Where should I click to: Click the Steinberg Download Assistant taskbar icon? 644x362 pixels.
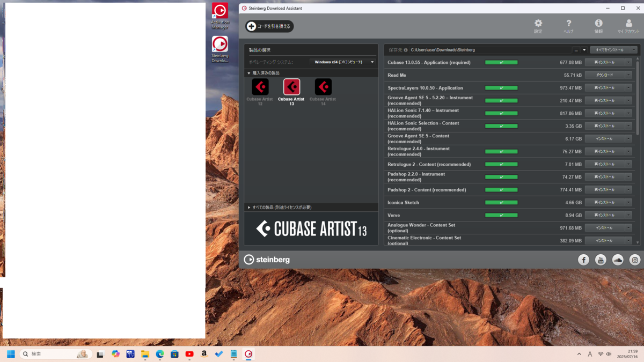click(248, 354)
